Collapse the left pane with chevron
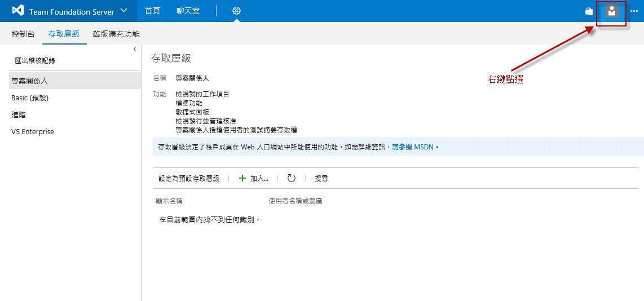The width and height of the screenshot is (644, 301). tap(135, 50)
